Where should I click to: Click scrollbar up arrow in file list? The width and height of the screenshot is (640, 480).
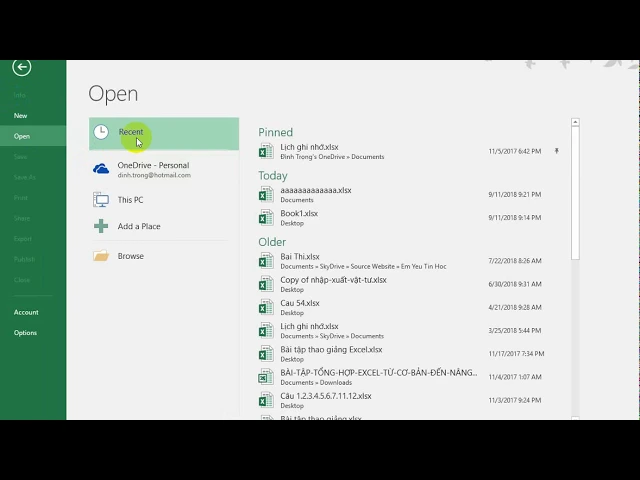click(575, 123)
